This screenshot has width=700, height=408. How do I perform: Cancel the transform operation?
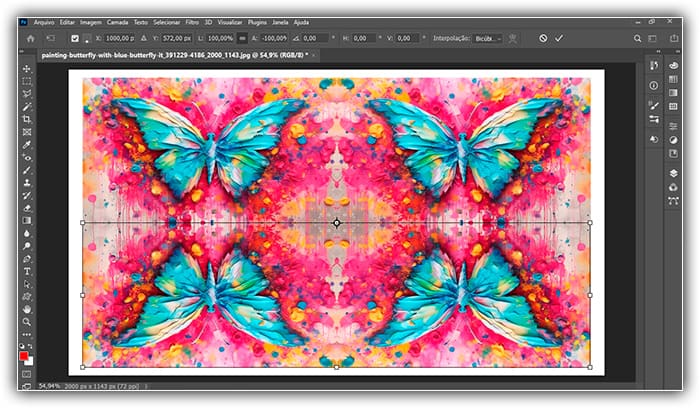tap(543, 38)
